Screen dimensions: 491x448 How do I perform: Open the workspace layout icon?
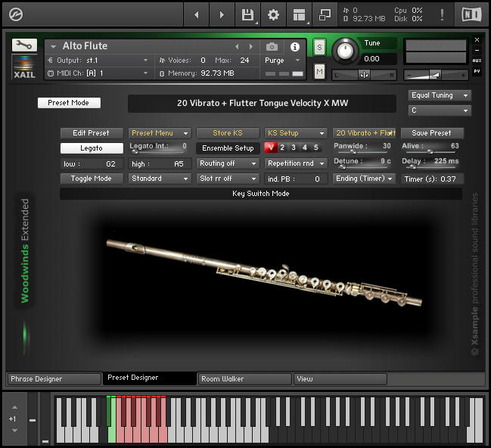tap(299, 14)
